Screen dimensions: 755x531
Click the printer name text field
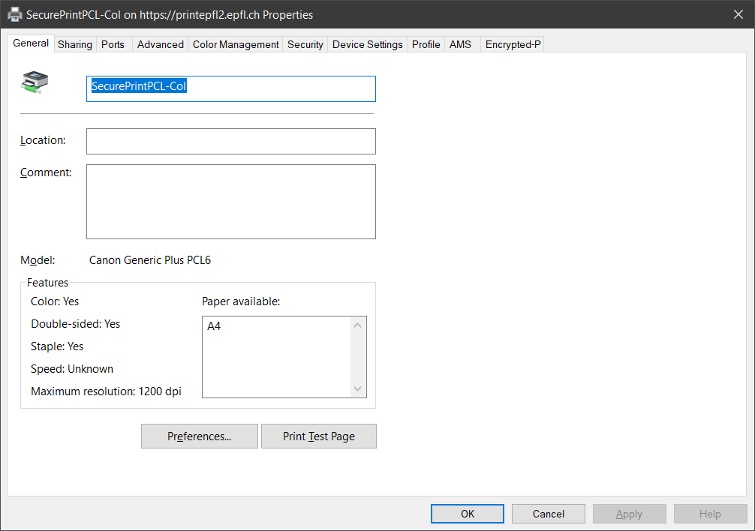[230, 88]
